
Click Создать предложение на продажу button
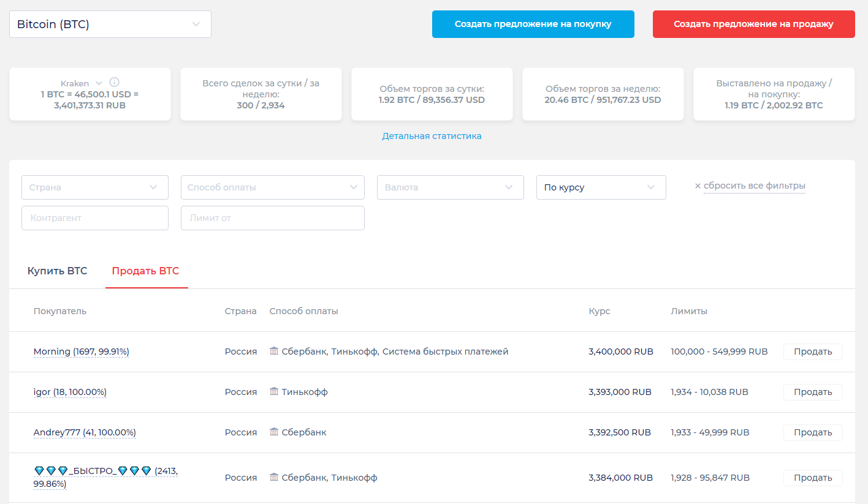(x=754, y=24)
